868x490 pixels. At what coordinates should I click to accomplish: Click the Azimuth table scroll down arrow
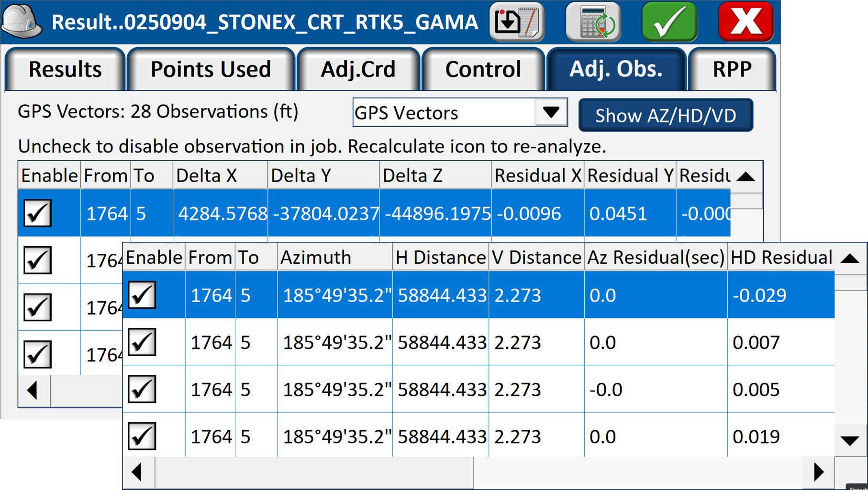click(850, 441)
